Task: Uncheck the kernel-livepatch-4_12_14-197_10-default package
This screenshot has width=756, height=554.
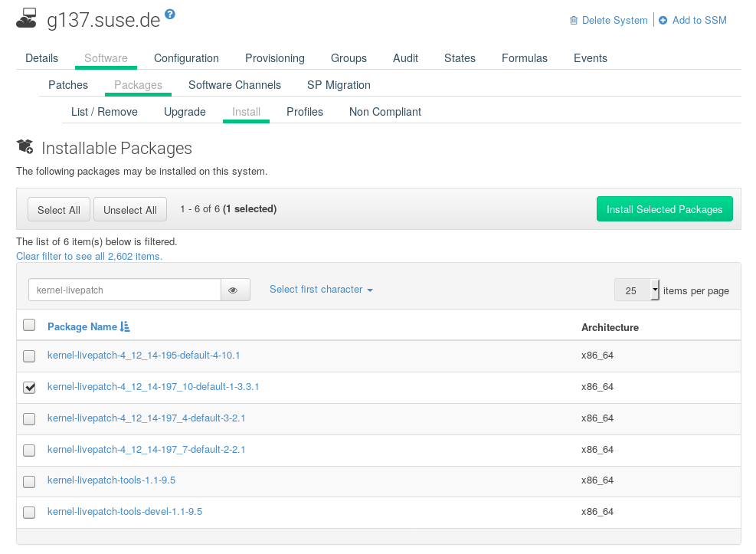Action: (x=29, y=387)
